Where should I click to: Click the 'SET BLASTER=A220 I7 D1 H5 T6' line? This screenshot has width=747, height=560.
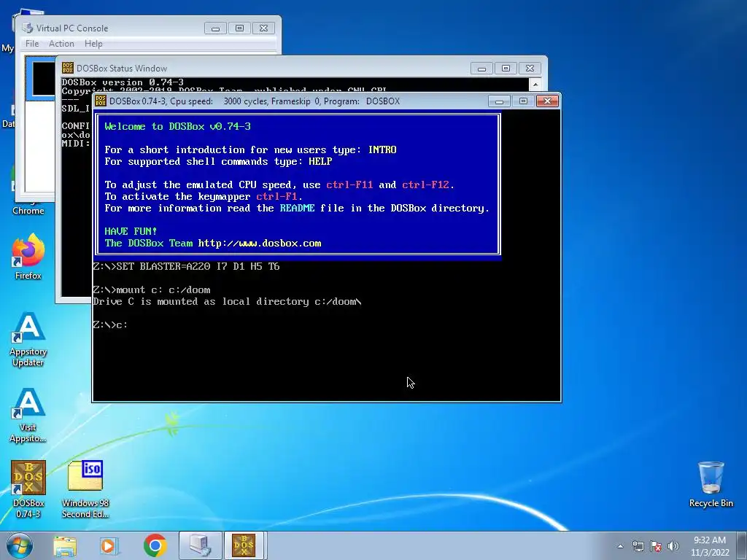[186, 266]
